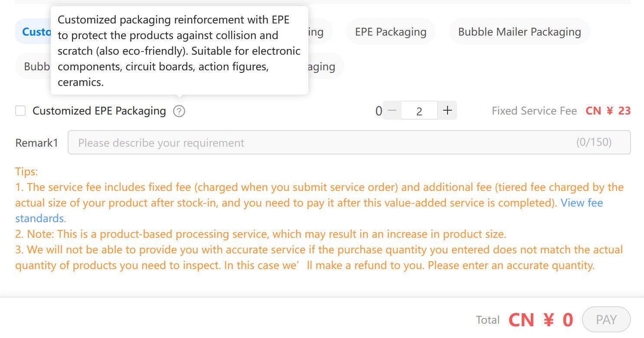Switch to Bubble Mailer Packaging tab
644x338 pixels.
click(520, 32)
